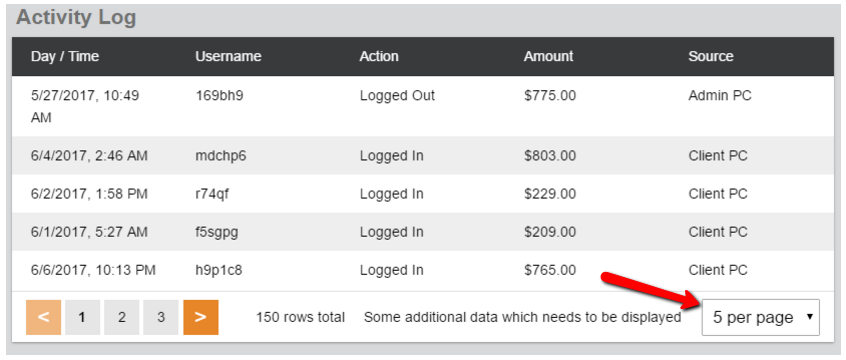This screenshot has width=846, height=360.
Task: Sort by Day / Time column header
Action: point(65,56)
